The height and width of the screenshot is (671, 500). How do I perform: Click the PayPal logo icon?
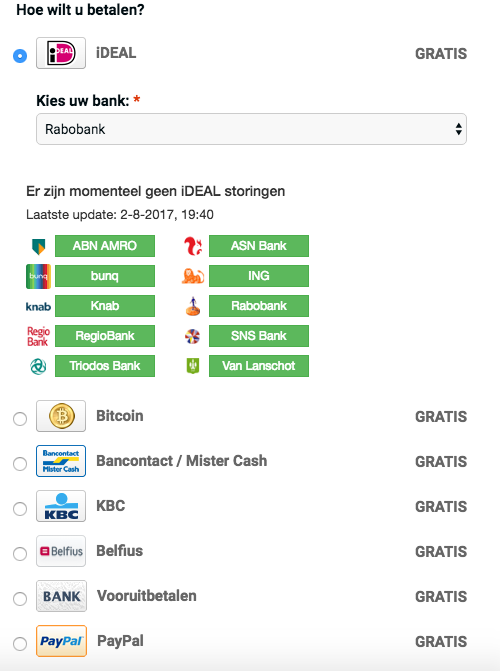(61, 641)
